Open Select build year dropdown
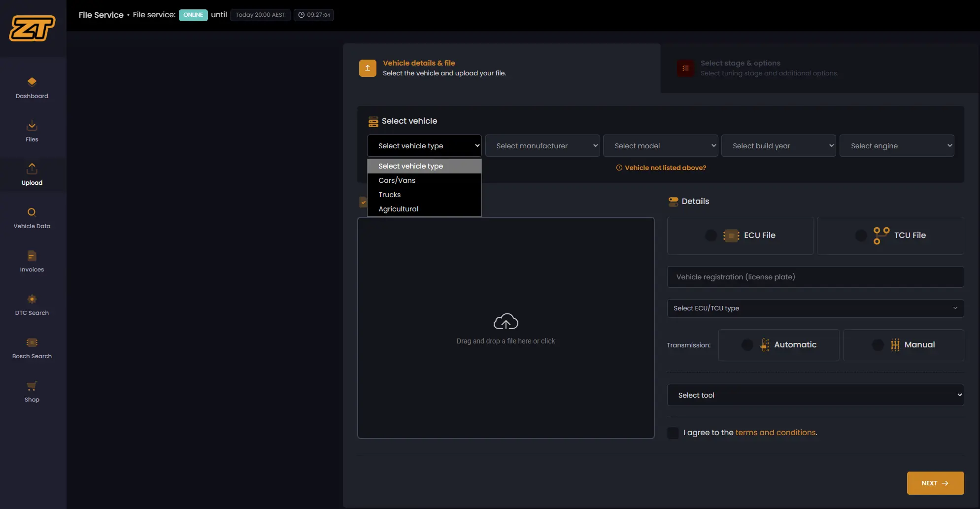Screen dimensions: 980x509 point(778,146)
